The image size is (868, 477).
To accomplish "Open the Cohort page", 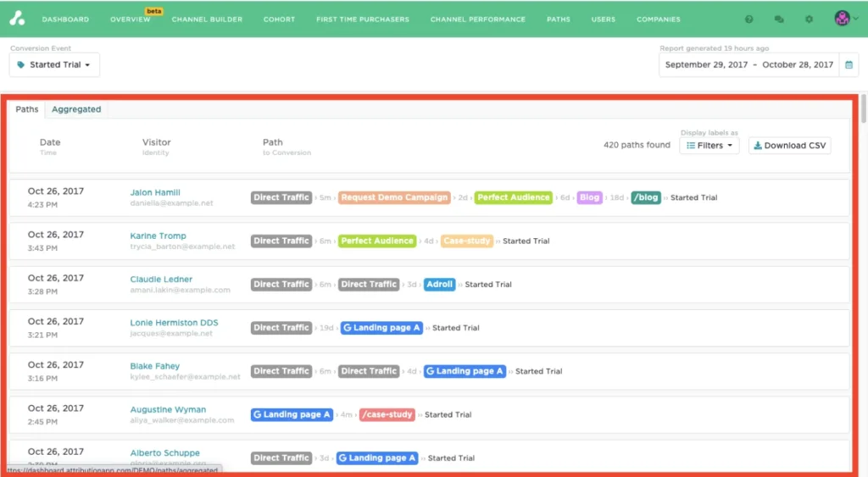I will [x=279, y=19].
